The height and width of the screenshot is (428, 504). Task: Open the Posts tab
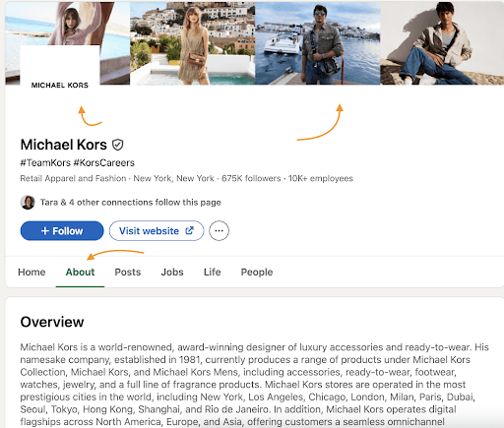[128, 272]
